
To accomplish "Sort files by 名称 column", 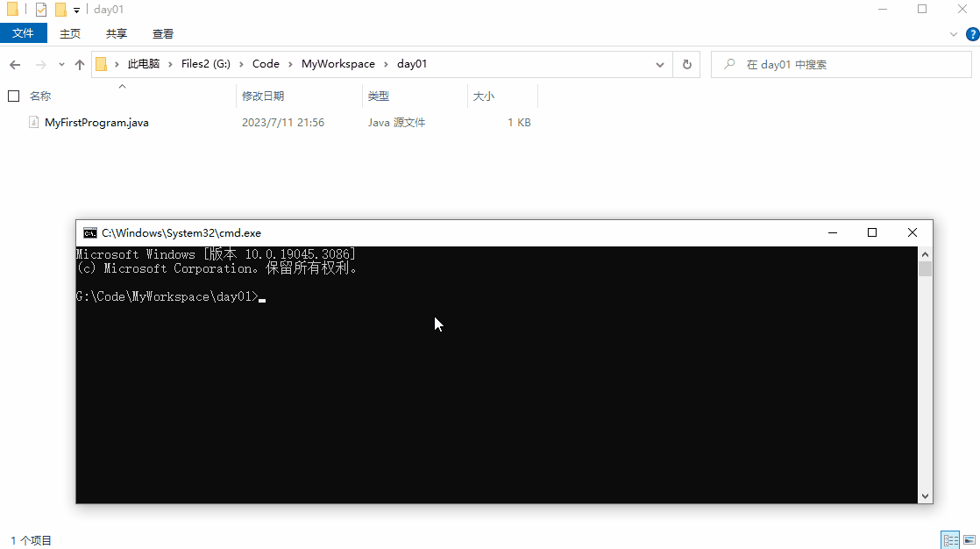I will coord(40,96).
